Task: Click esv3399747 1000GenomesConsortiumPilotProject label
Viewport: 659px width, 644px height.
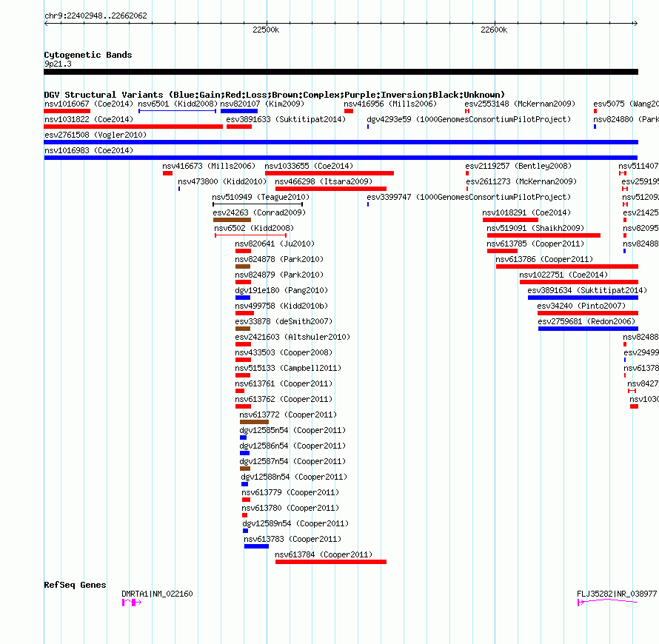Action: pos(469,197)
